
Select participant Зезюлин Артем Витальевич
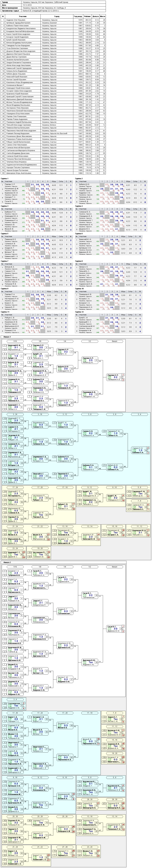(x=18, y=60)
